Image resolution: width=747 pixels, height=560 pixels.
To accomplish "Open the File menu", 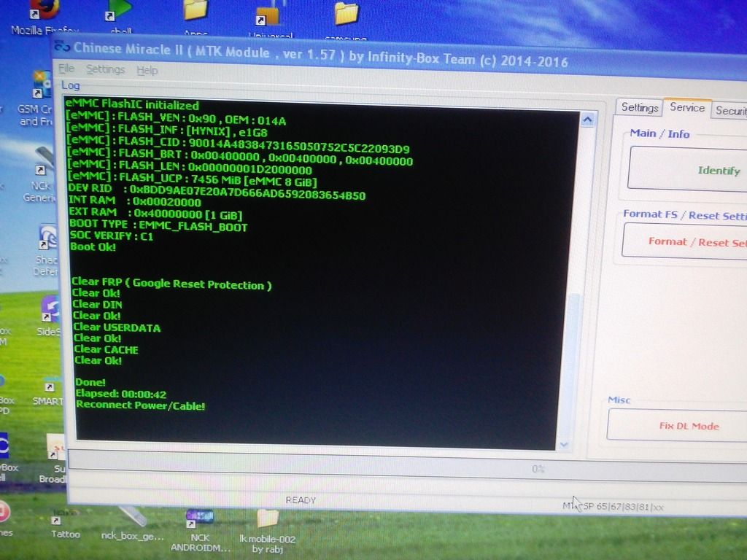I will [x=66, y=69].
